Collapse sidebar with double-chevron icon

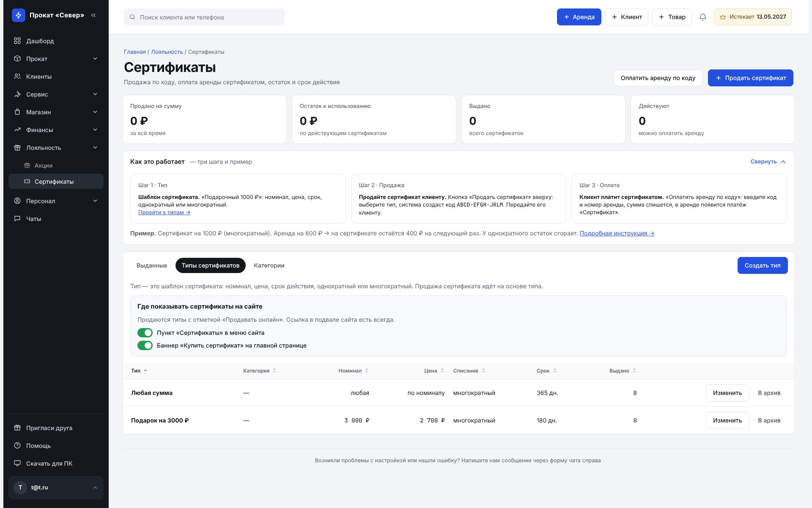coord(93,15)
